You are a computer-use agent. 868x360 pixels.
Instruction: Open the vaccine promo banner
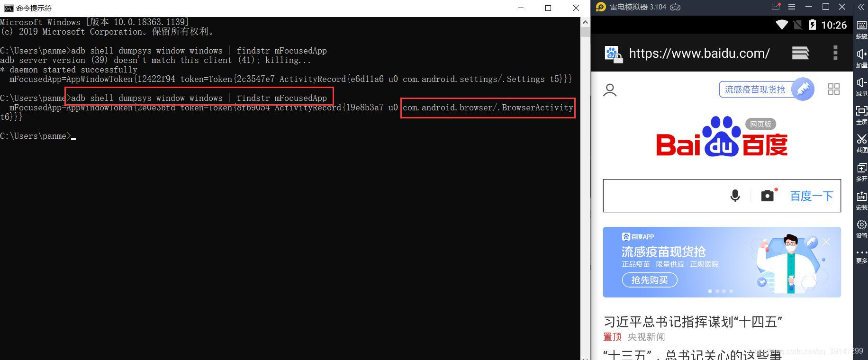point(722,262)
